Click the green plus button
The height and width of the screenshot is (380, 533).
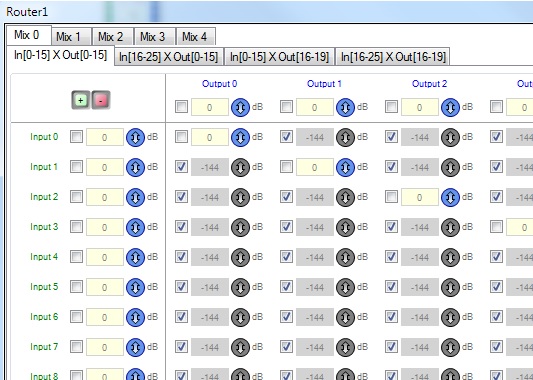(x=81, y=100)
